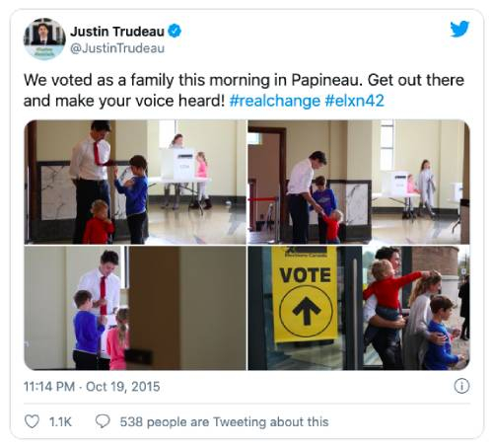The height and width of the screenshot is (448, 493).
Task: Click the blue verified badge
Action: coord(175,32)
